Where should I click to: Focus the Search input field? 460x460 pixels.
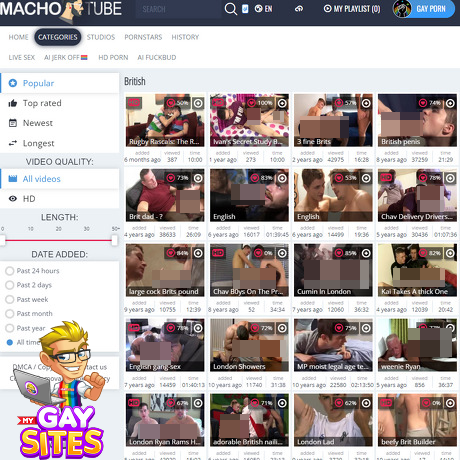pyautogui.click(x=178, y=9)
